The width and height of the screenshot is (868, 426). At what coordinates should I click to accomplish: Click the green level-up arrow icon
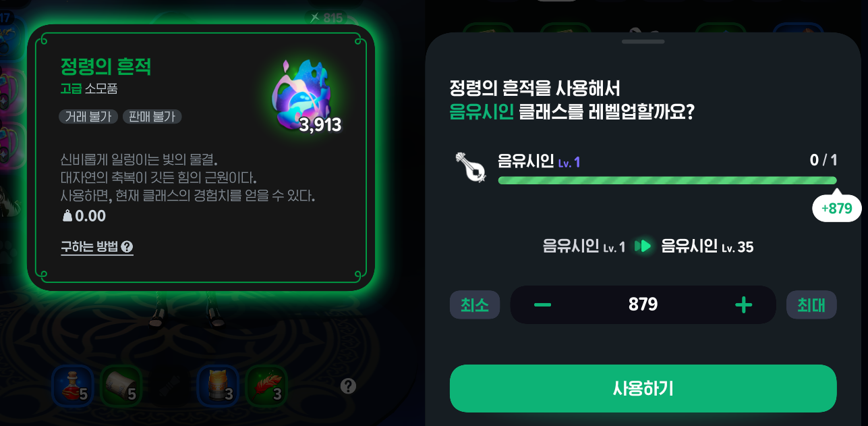(x=643, y=246)
